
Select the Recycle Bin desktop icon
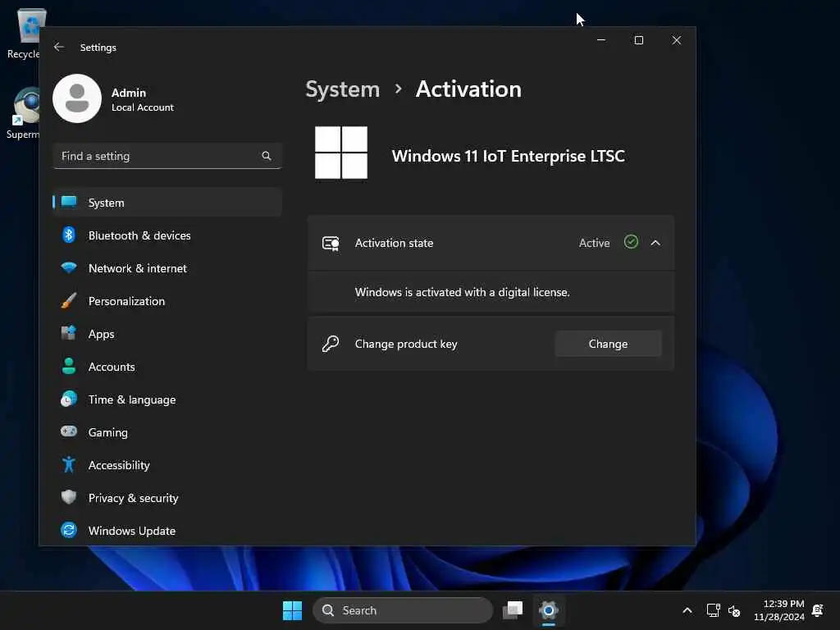24,33
